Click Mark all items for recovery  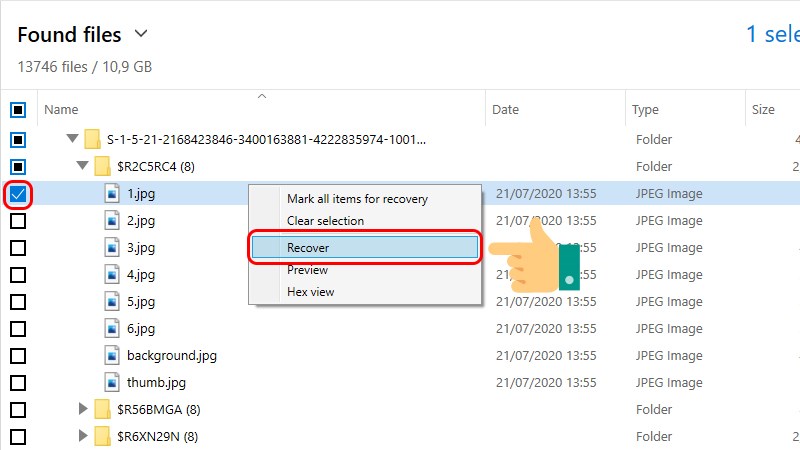[x=357, y=199]
